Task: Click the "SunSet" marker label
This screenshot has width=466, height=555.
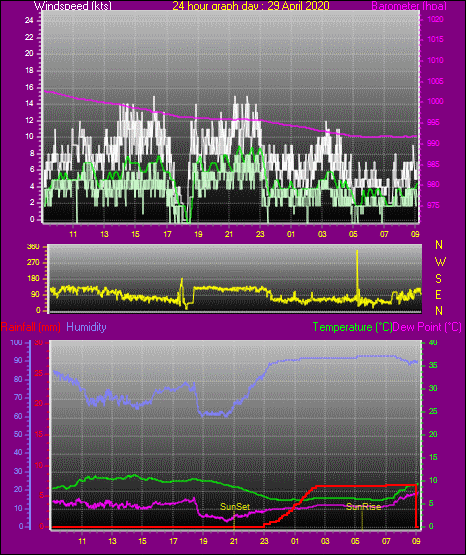Action: (x=235, y=507)
